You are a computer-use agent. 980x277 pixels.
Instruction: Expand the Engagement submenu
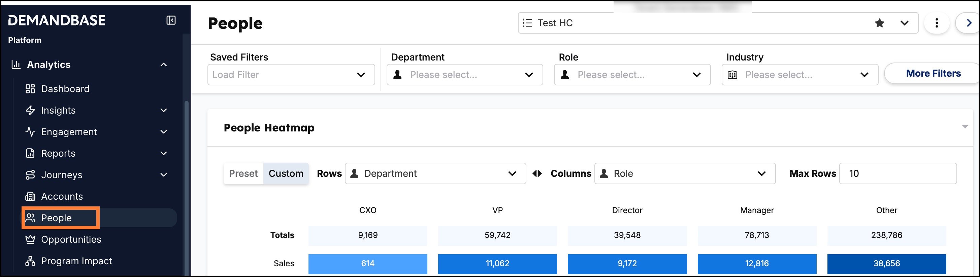(x=164, y=132)
